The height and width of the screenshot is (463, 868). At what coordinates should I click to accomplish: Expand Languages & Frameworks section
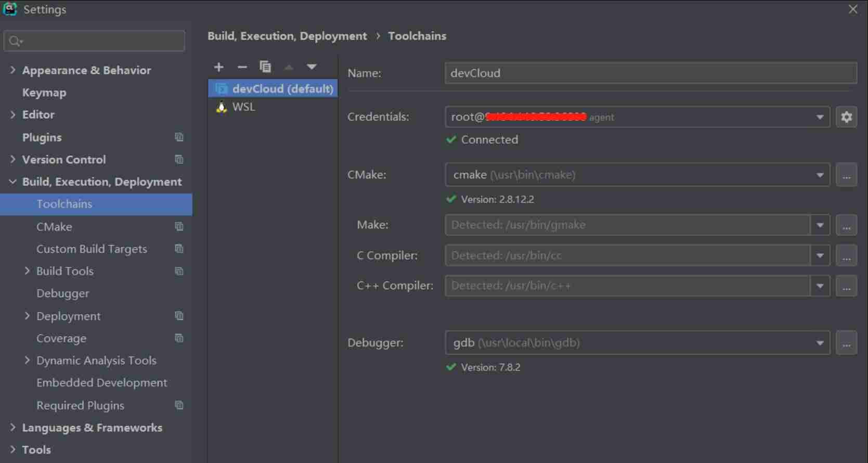12,427
